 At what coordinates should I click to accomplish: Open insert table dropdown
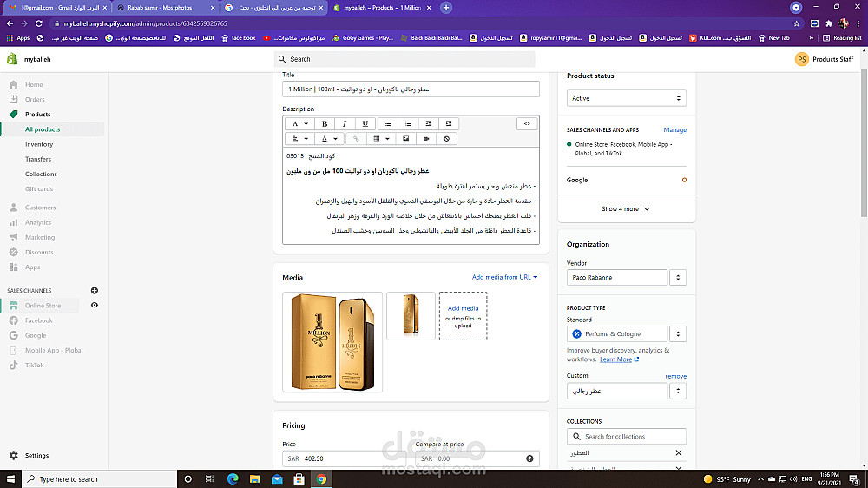[x=381, y=138]
